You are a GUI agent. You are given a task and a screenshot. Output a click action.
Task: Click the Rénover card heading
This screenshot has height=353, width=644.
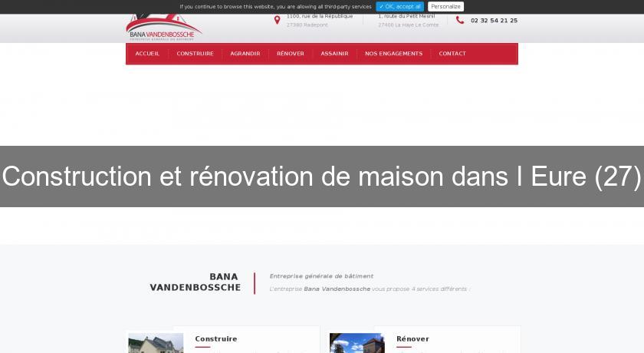(412, 338)
